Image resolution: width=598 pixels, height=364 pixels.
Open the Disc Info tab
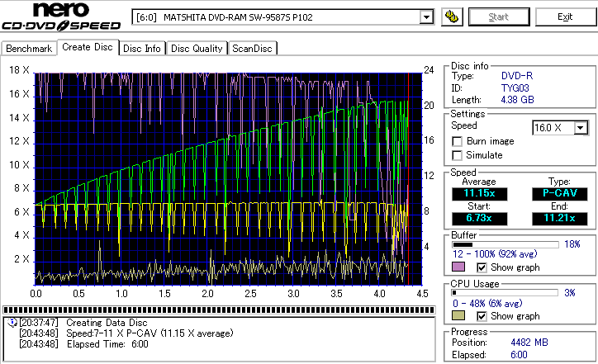(x=142, y=49)
